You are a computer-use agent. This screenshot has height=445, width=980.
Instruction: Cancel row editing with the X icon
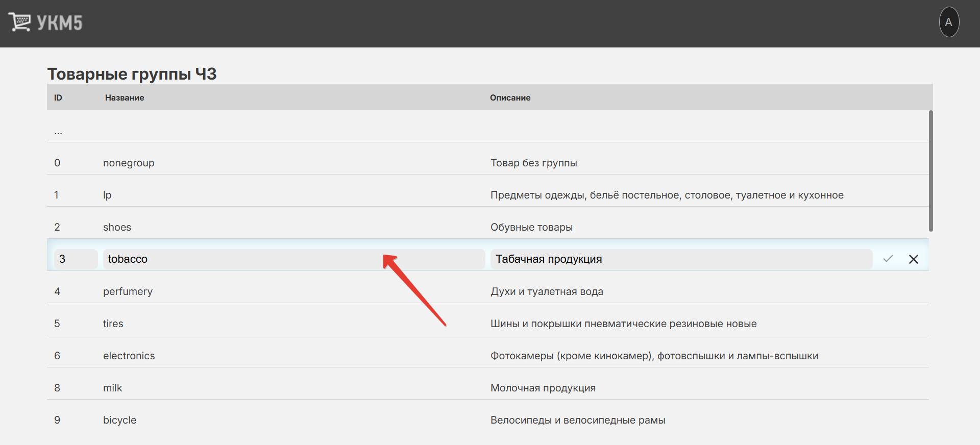913,259
